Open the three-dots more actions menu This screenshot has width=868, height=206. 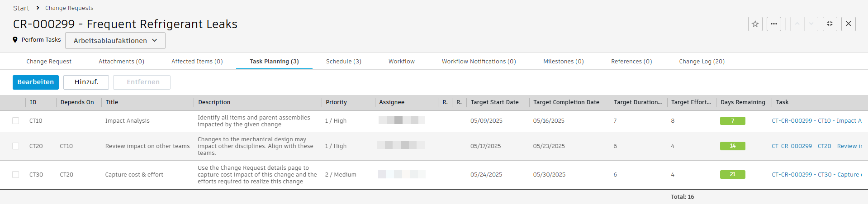(774, 24)
